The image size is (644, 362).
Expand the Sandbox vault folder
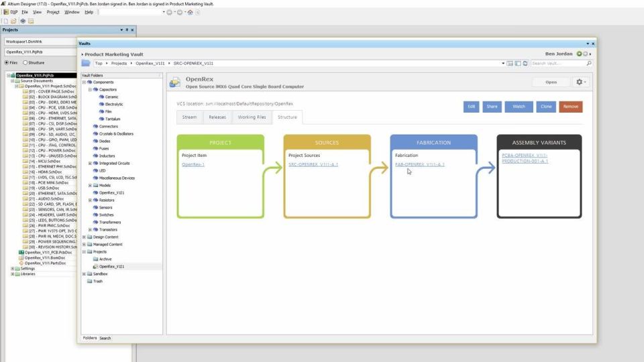[x=85, y=274]
